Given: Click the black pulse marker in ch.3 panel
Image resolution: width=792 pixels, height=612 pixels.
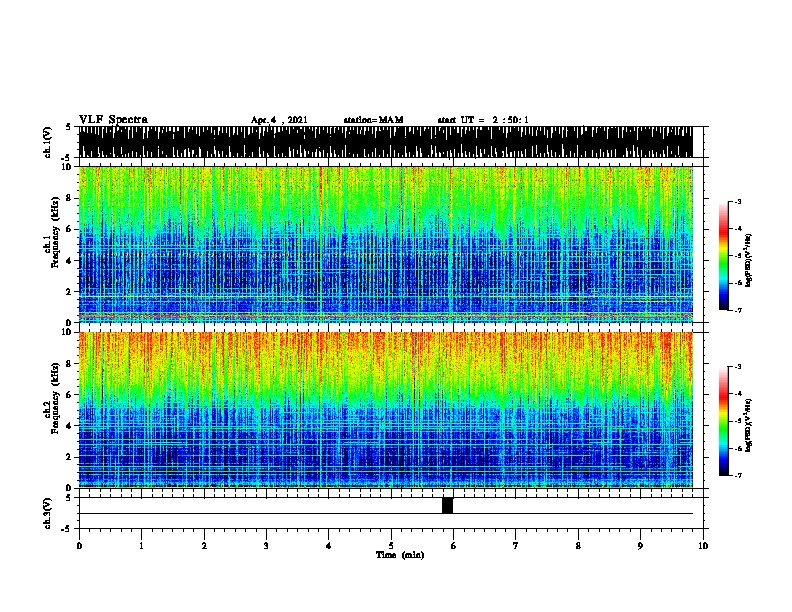Looking at the screenshot, I should pyautogui.click(x=448, y=505).
